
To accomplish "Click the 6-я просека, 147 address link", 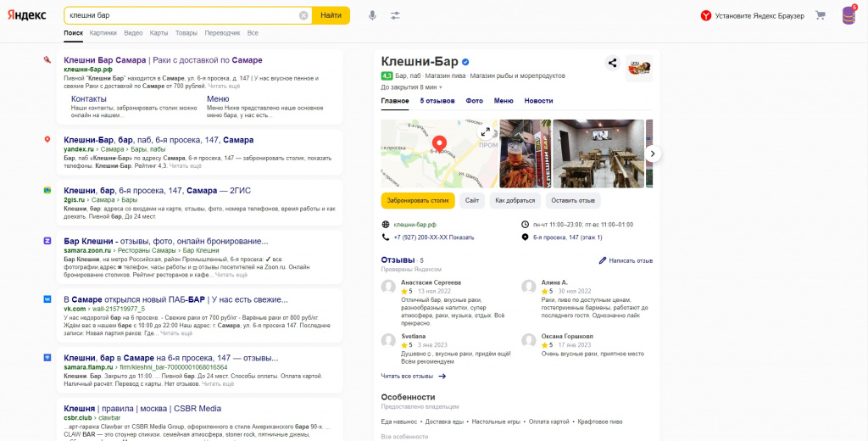I will pos(567,237).
